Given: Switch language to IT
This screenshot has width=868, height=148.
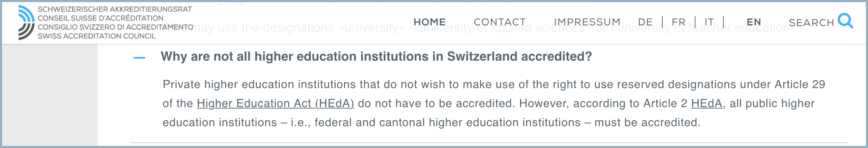Looking at the screenshot, I should [709, 22].
